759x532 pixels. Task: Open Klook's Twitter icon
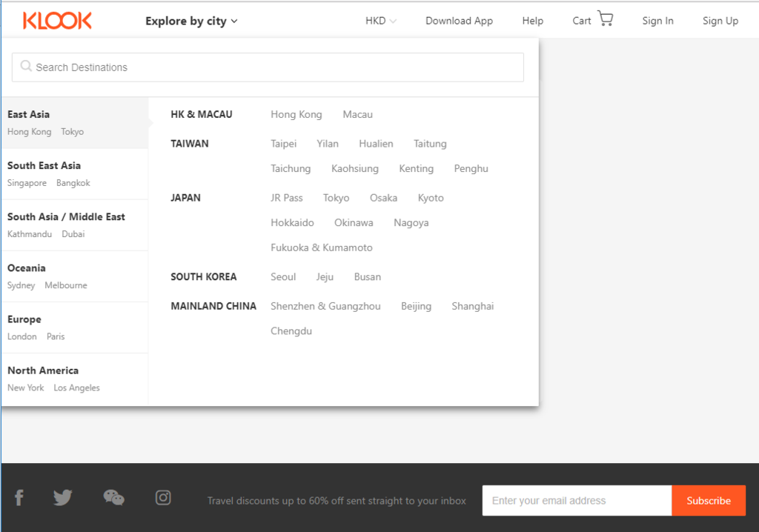63,498
